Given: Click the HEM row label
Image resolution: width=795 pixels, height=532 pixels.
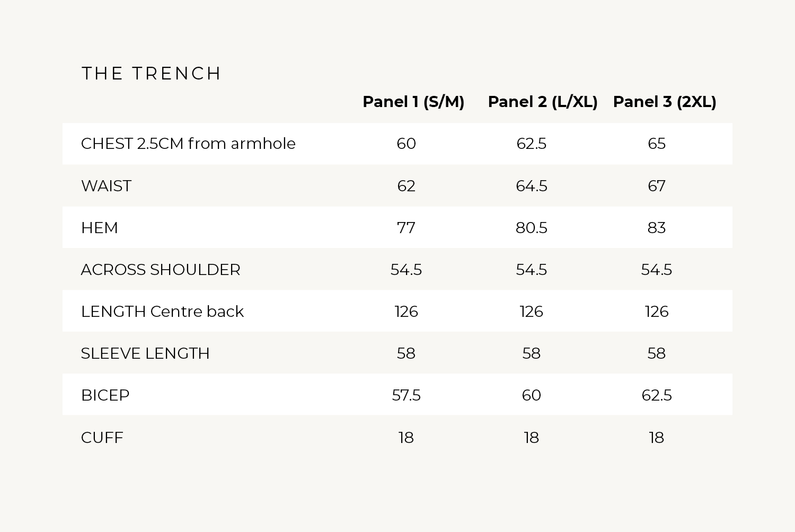Looking at the screenshot, I should 100,228.
